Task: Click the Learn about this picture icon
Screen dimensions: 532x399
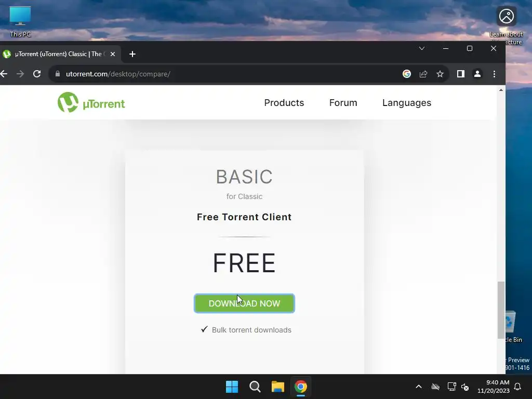Action: [x=506, y=24]
